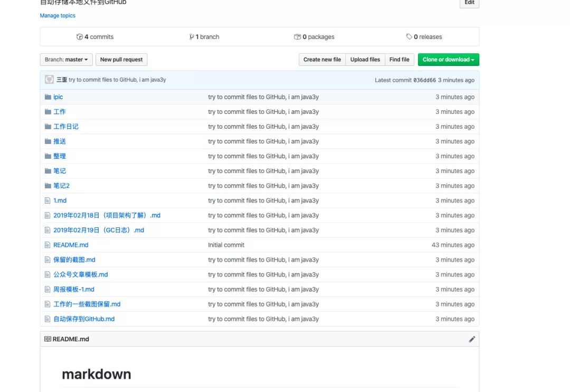
Task: Click the commits history clock icon
Action: pos(80,37)
